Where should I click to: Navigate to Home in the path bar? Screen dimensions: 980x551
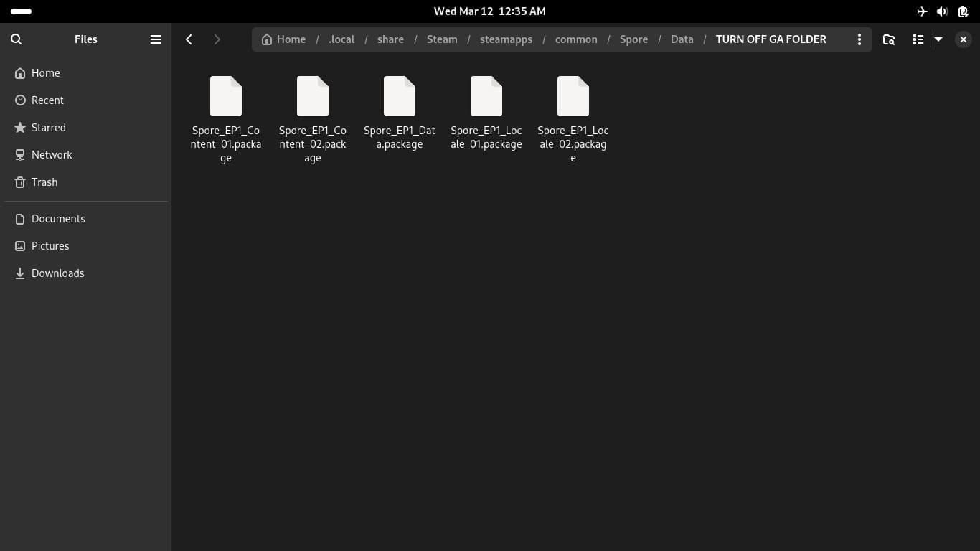pyautogui.click(x=284, y=39)
